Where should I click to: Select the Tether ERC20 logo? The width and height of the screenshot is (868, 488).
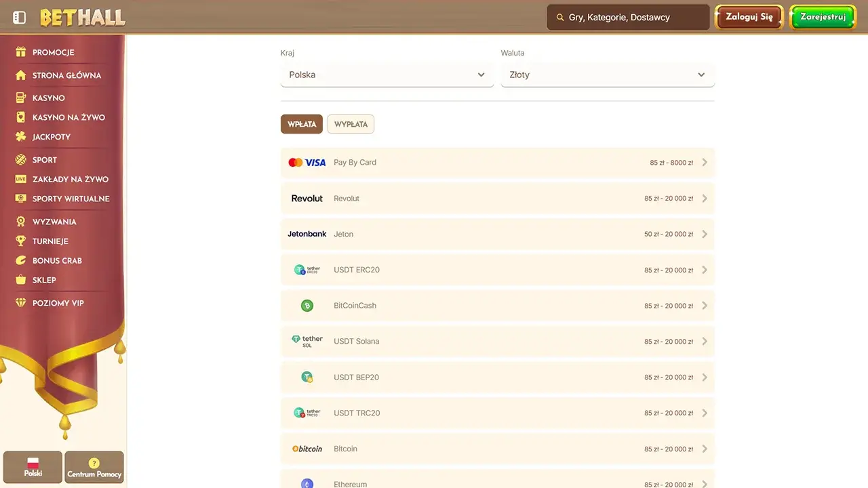click(x=307, y=270)
